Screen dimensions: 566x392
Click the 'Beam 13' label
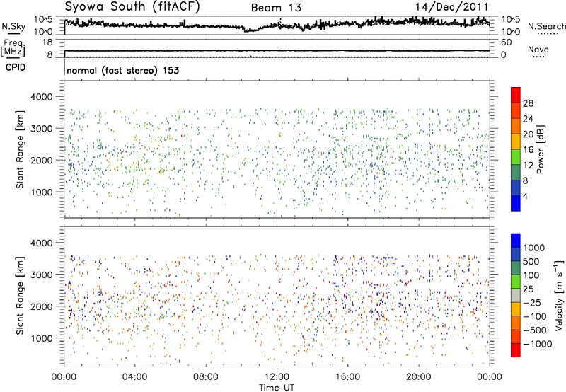click(x=276, y=8)
